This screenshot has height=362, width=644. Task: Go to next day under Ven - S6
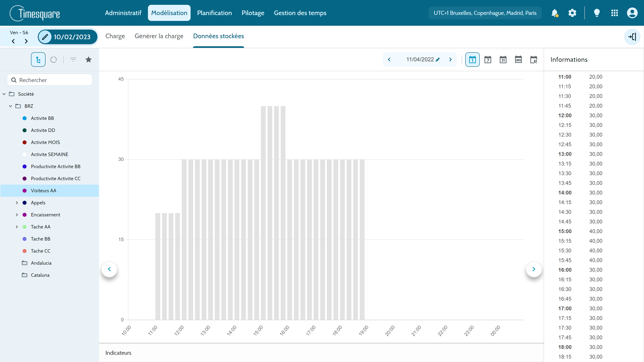[x=26, y=41]
